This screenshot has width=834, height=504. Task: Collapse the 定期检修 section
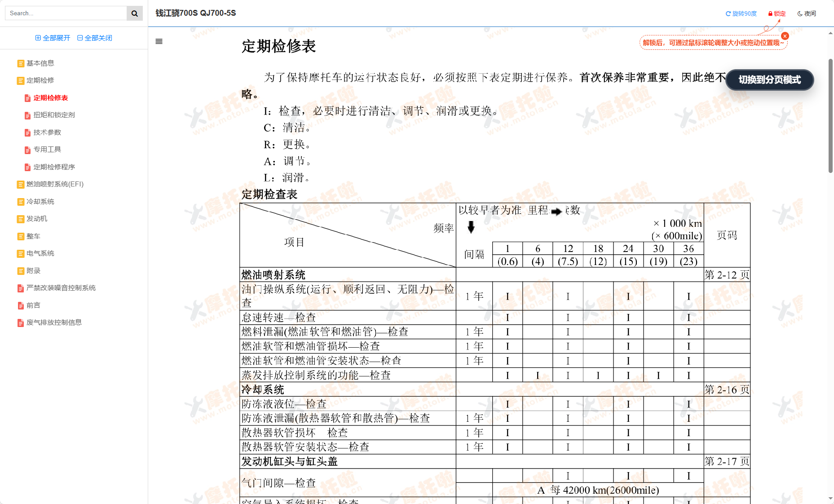pos(40,80)
